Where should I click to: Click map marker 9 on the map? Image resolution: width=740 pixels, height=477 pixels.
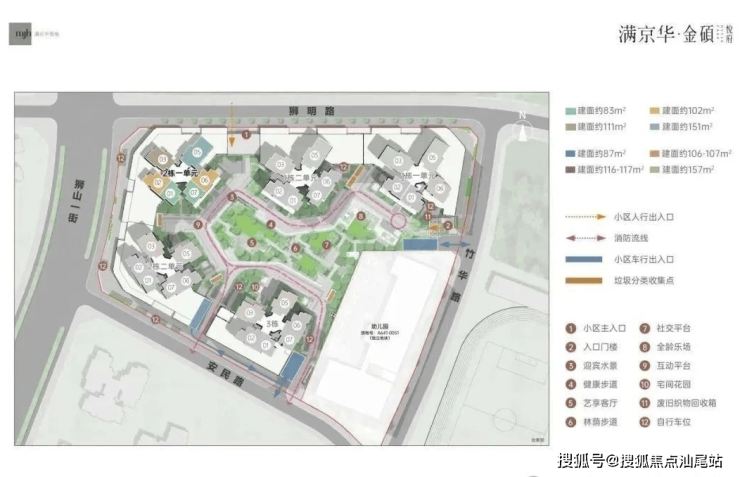coord(198,225)
